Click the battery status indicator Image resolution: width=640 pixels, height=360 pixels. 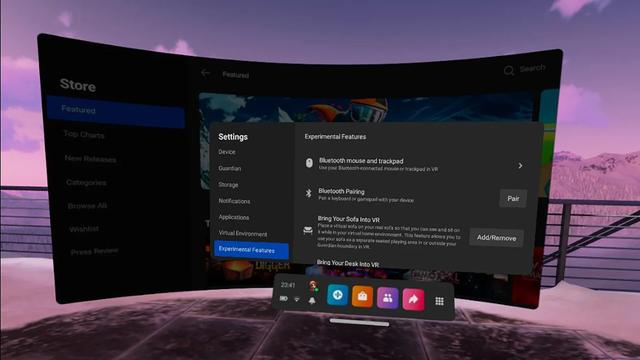pyautogui.click(x=284, y=299)
